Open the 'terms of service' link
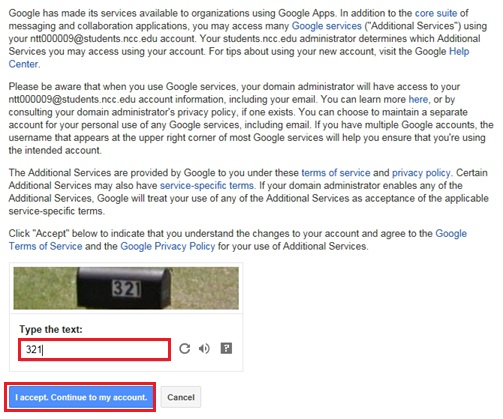 [336, 173]
